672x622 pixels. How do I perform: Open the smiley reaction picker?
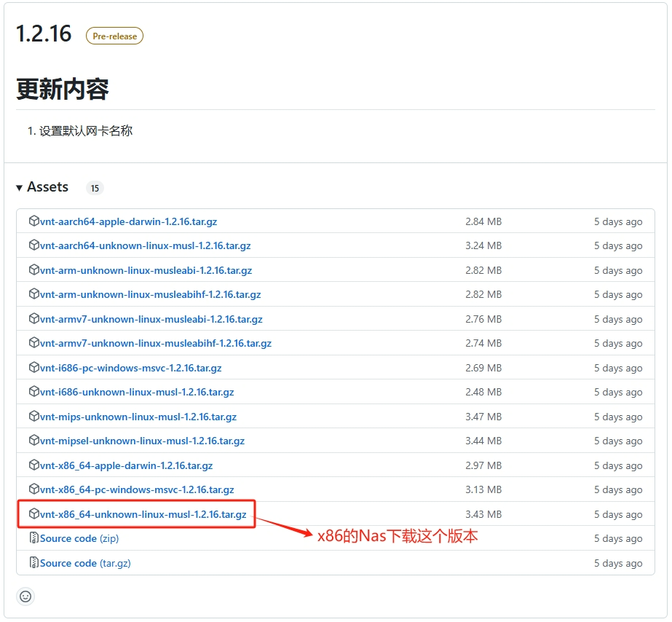tap(25, 596)
